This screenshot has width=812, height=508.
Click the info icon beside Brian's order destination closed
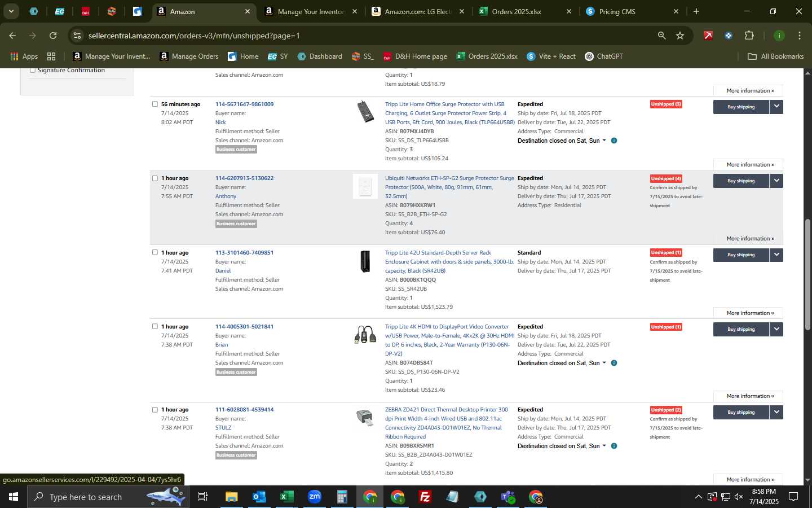(x=614, y=363)
